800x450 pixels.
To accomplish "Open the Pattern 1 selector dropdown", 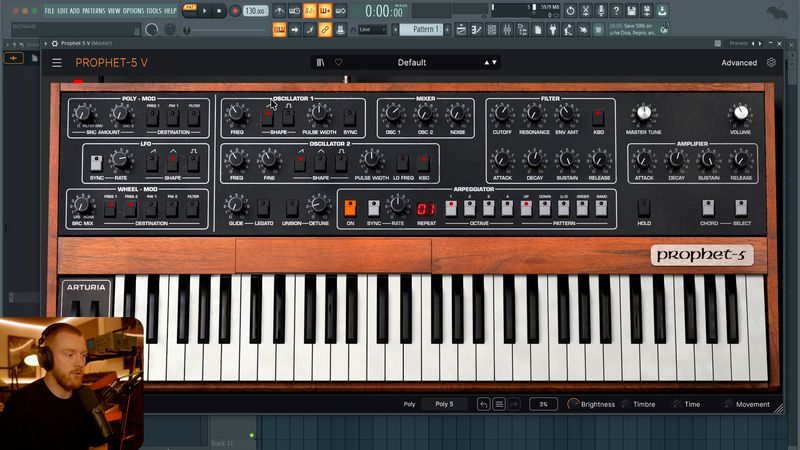I will [422, 30].
